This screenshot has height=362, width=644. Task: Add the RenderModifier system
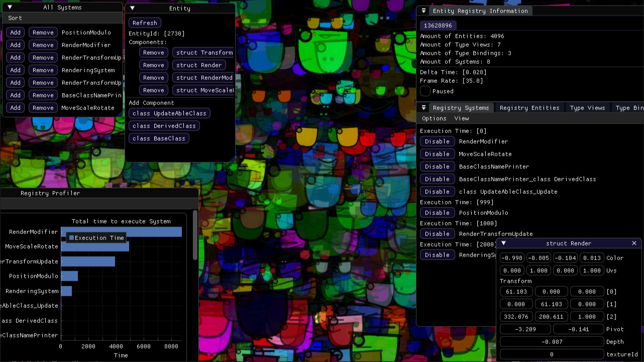tap(16, 45)
